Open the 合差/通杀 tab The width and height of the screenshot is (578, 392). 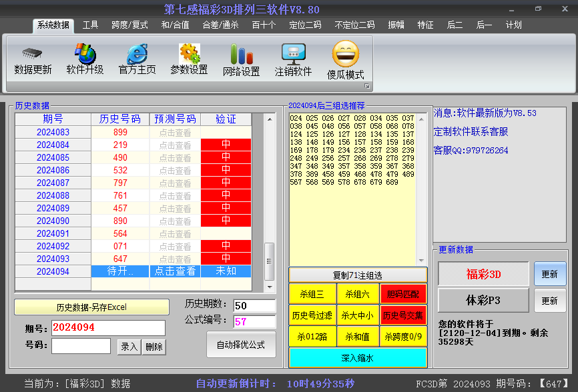coord(220,25)
